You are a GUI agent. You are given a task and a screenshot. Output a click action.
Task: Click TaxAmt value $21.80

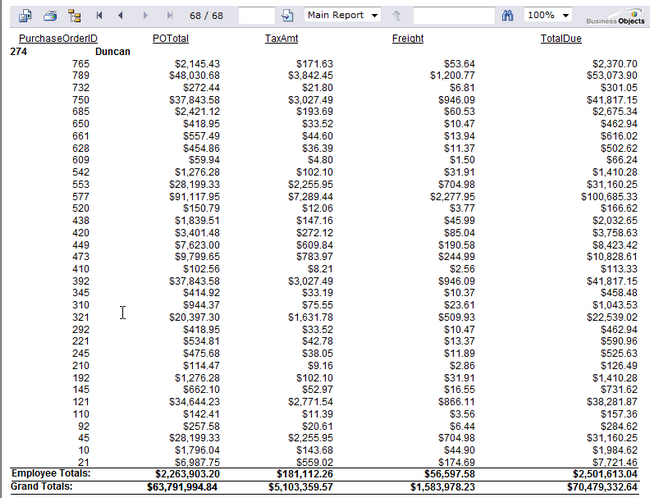click(317, 88)
